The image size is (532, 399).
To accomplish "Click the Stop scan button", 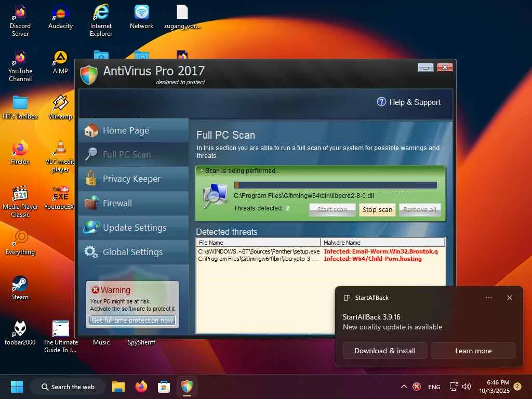I will point(377,210).
